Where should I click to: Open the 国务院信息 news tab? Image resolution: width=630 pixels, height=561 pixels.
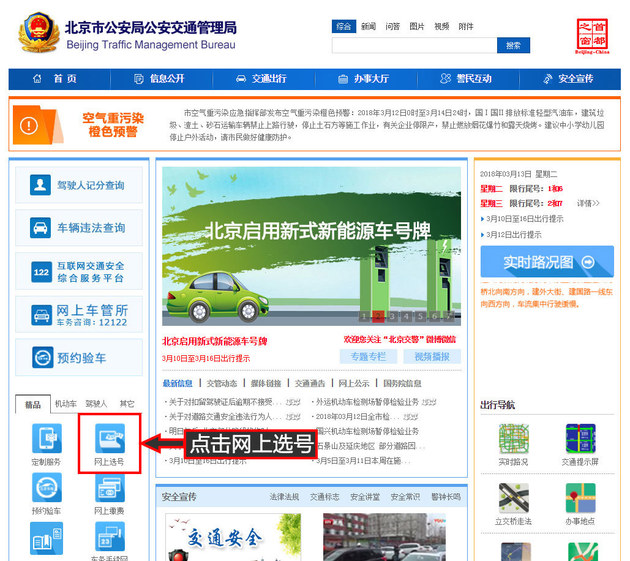pyautogui.click(x=402, y=383)
